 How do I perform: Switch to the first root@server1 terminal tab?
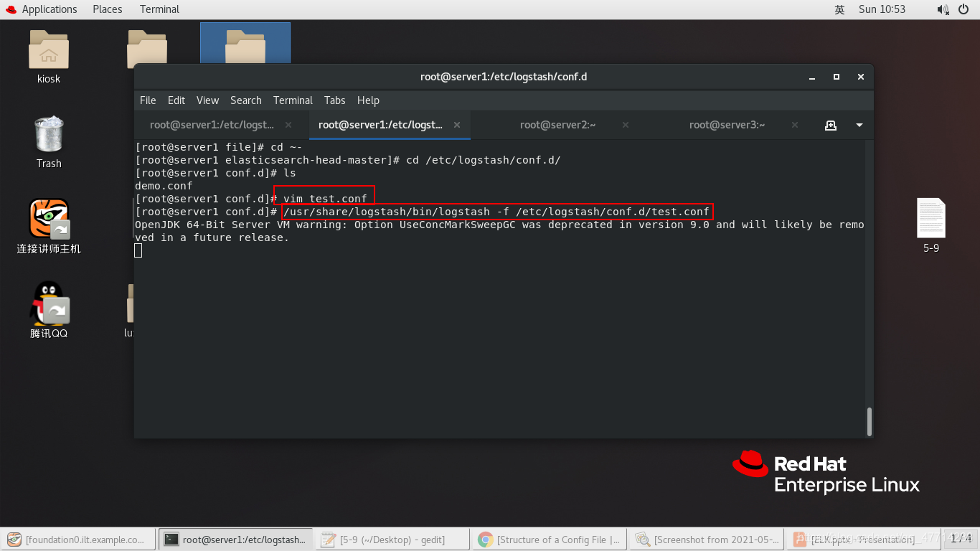click(212, 125)
